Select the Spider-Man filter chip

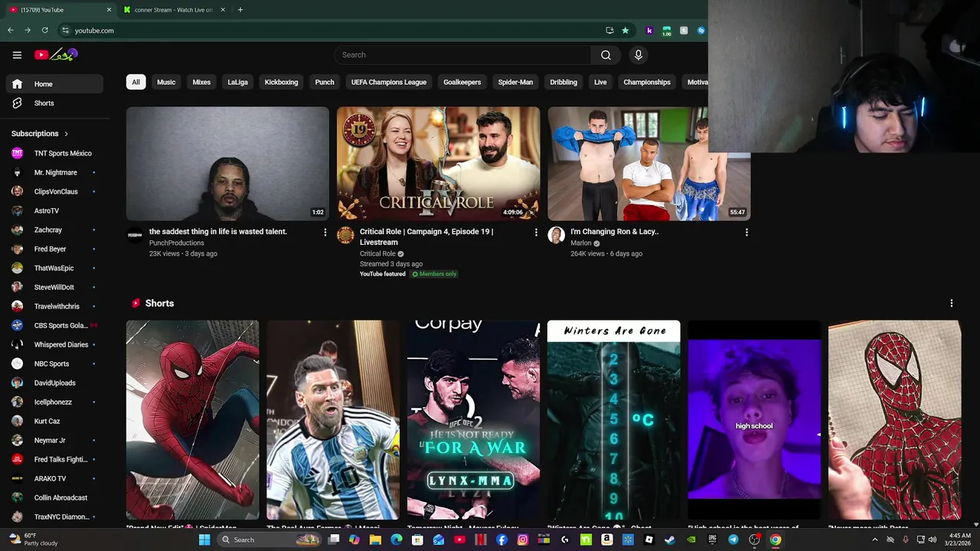click(x=515, y=82)
